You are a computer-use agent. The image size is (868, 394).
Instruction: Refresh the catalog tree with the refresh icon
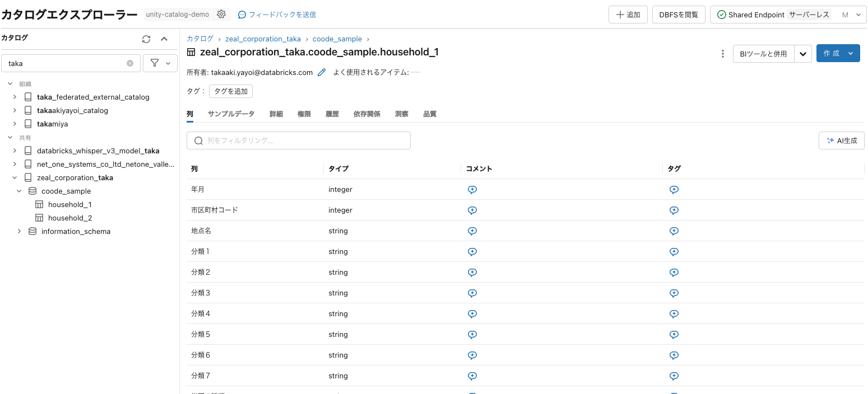(146, 39)
